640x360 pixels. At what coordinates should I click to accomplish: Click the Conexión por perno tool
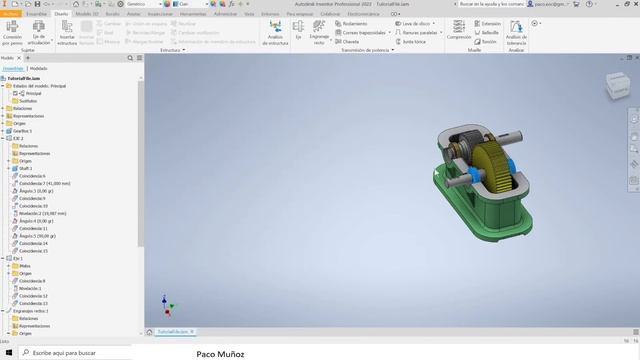click(x=12, y=32)
